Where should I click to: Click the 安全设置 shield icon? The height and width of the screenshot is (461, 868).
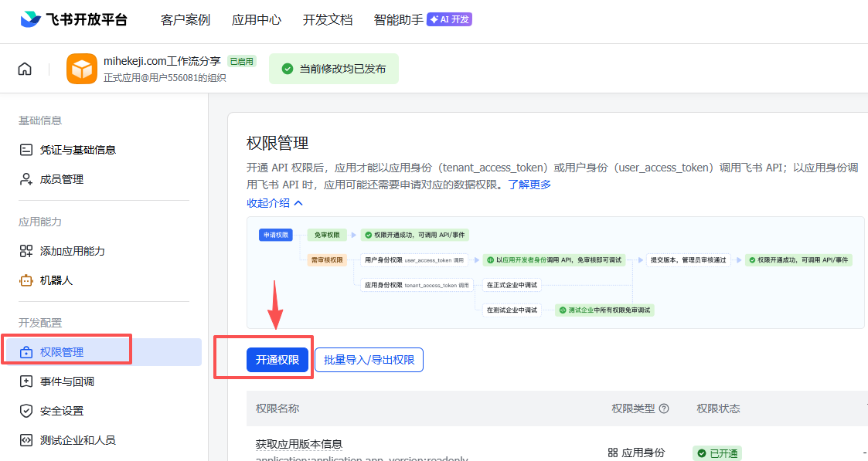[x=26, y=411]
